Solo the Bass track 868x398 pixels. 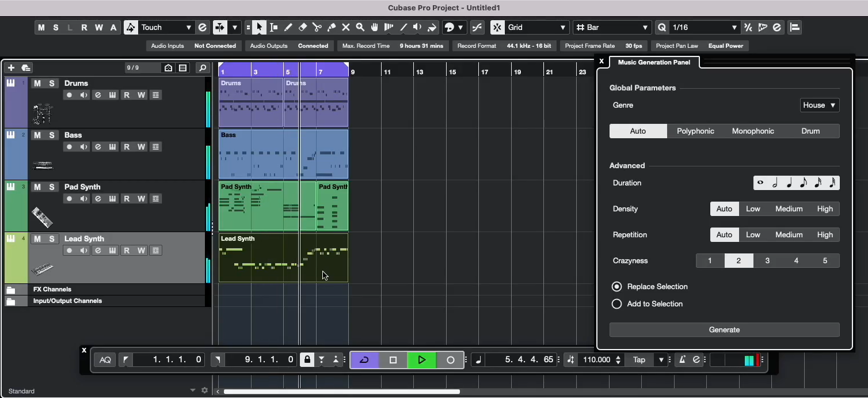coord(53,135)
